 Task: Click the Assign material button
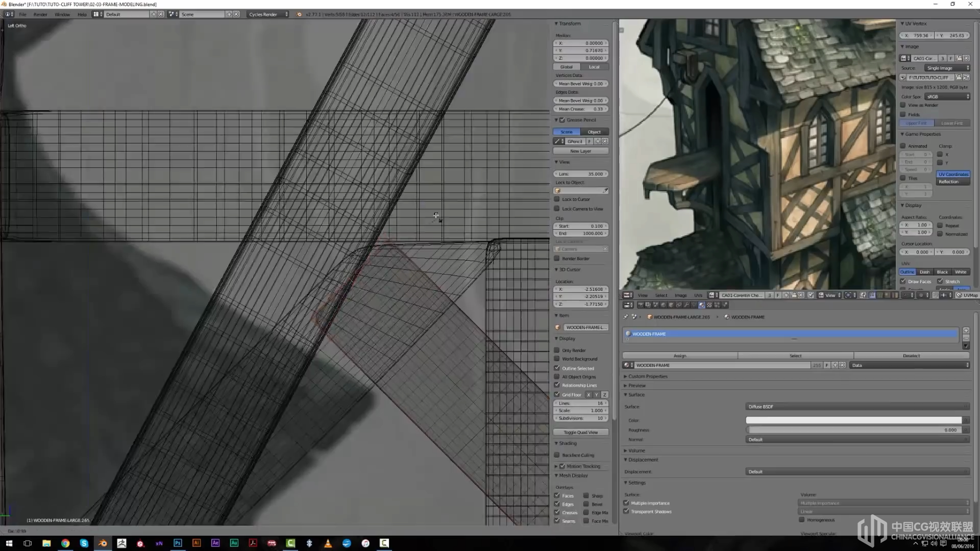point(680,356)
